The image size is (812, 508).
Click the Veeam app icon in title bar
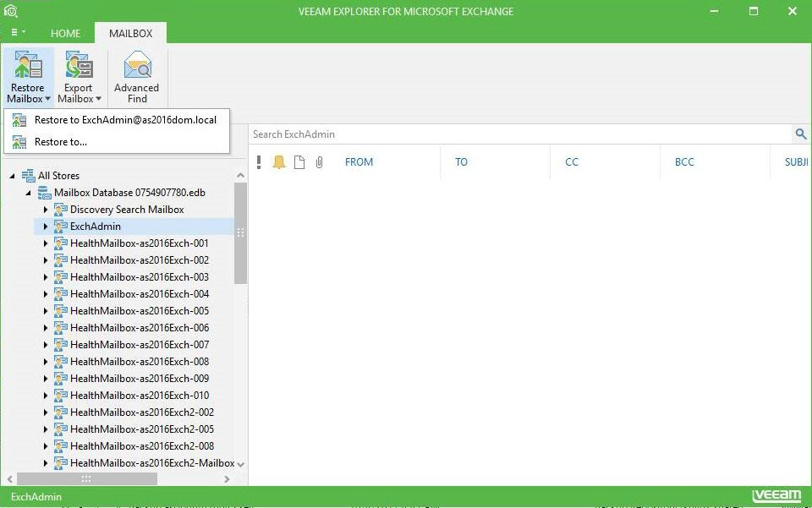pyautogui.click(x=10, y=11)
